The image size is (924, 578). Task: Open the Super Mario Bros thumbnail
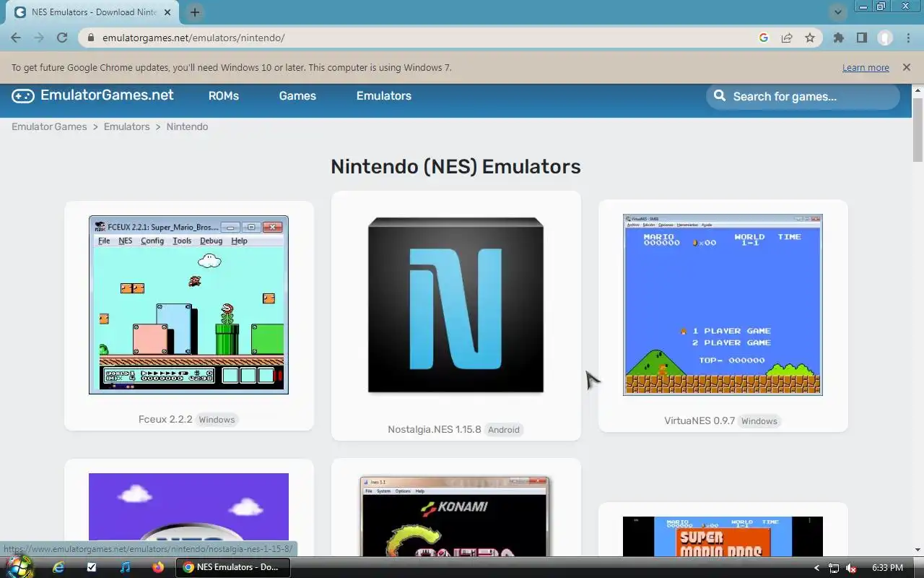pyautogui.click(x=723, y=536)
